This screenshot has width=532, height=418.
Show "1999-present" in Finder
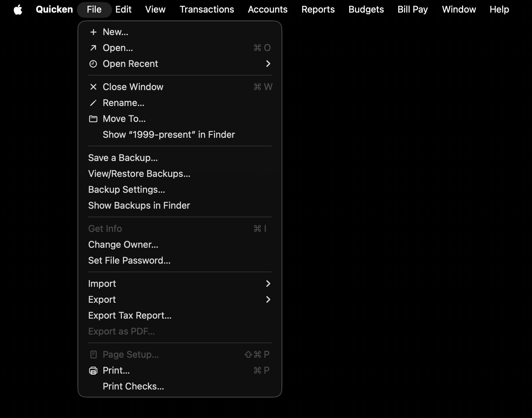pos(180,135)
